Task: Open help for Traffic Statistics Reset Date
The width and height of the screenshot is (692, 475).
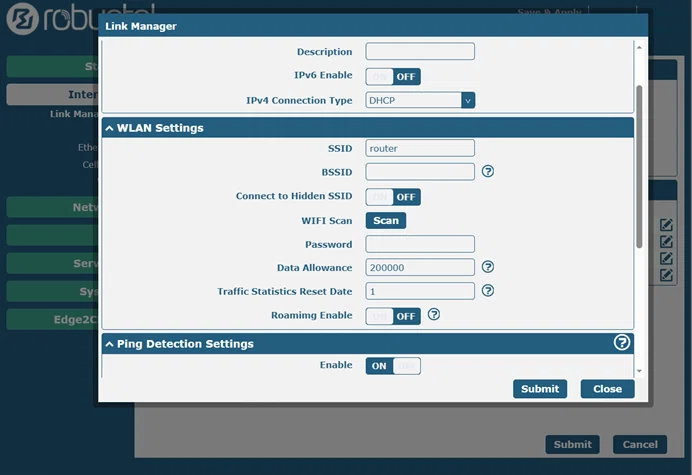Action: pyautogui.click(x=488, y=290)
